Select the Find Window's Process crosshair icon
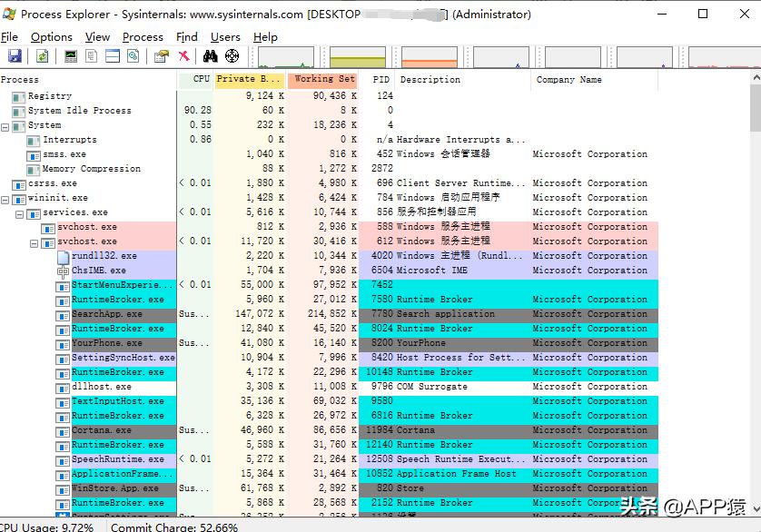 (x=232, y=56)
